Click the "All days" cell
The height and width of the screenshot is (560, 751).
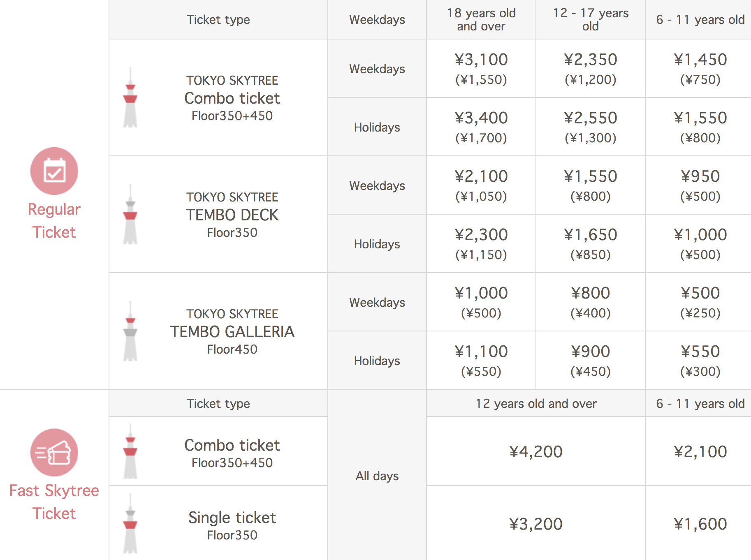click(x=377, y=476)
